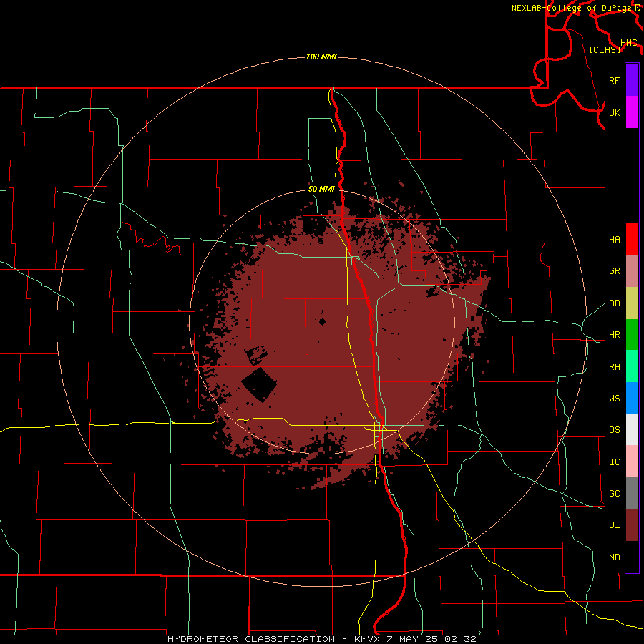Click the '[CLAS]' label text

tap(605, 50)
